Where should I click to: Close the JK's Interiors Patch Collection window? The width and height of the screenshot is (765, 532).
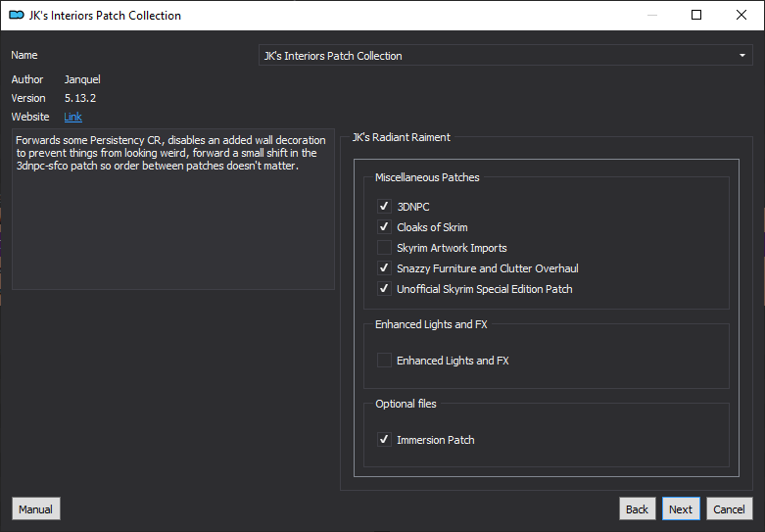coord(741,15)
